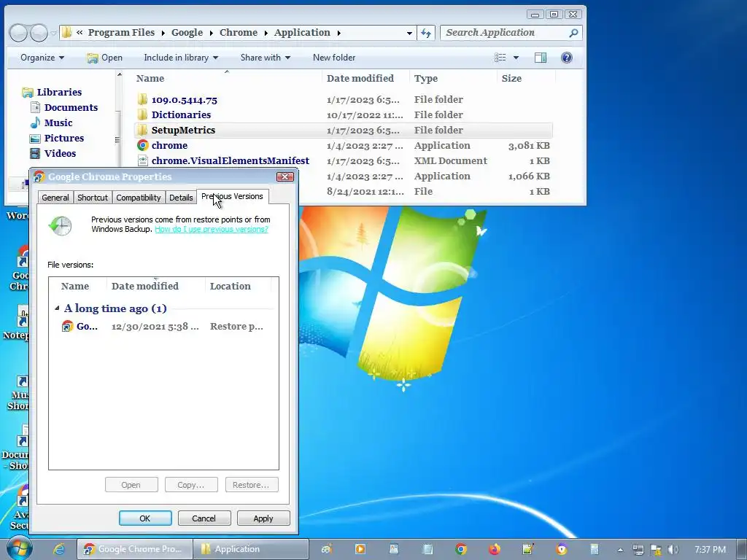Switch to the Shortcut tab
Image resolution: width=747 pixels, height=560 pixels.
click(93, 197)
